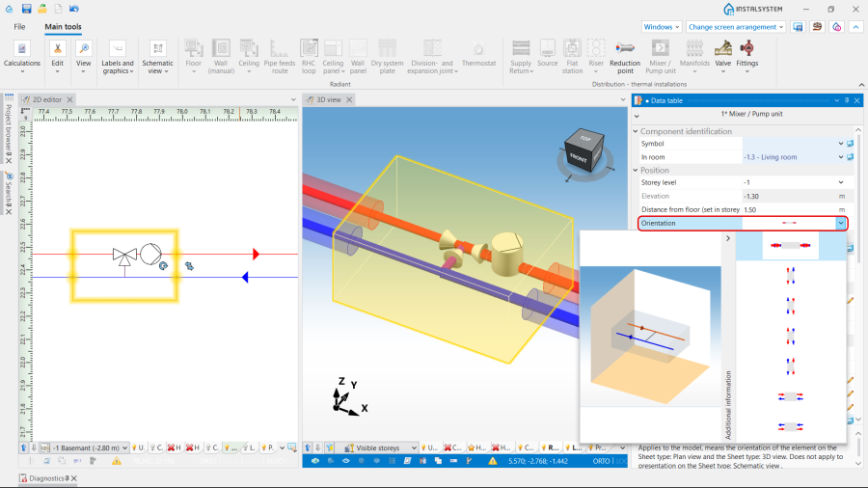Click the warning triangle in 2D editor status bar
This screenshot has width=868, height=488.
117,461
